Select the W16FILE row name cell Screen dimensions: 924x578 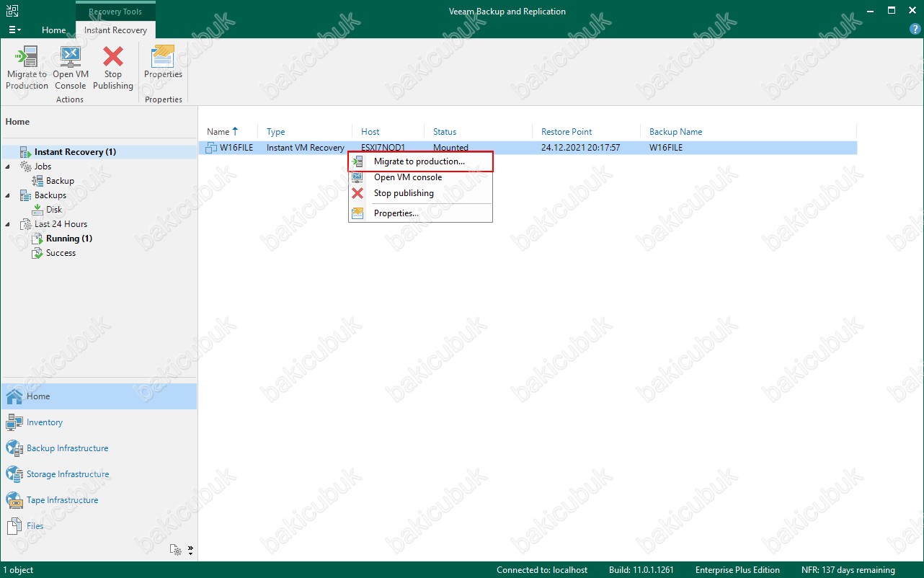tap(236, 148)
